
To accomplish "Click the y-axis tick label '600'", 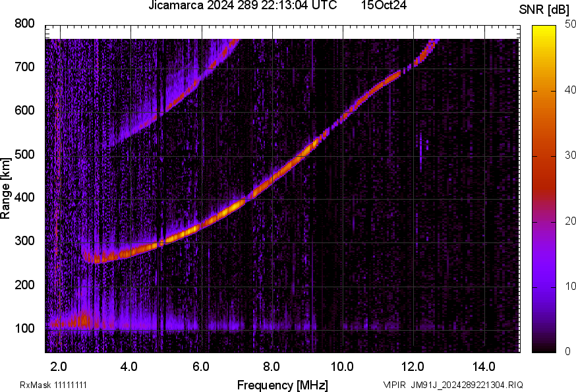I will tap(24, 111).
